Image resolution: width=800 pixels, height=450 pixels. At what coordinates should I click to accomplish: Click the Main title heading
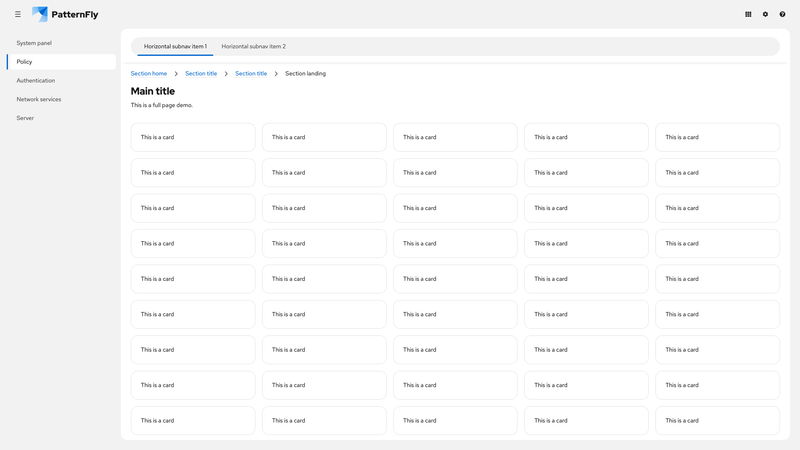coord(153,91)
